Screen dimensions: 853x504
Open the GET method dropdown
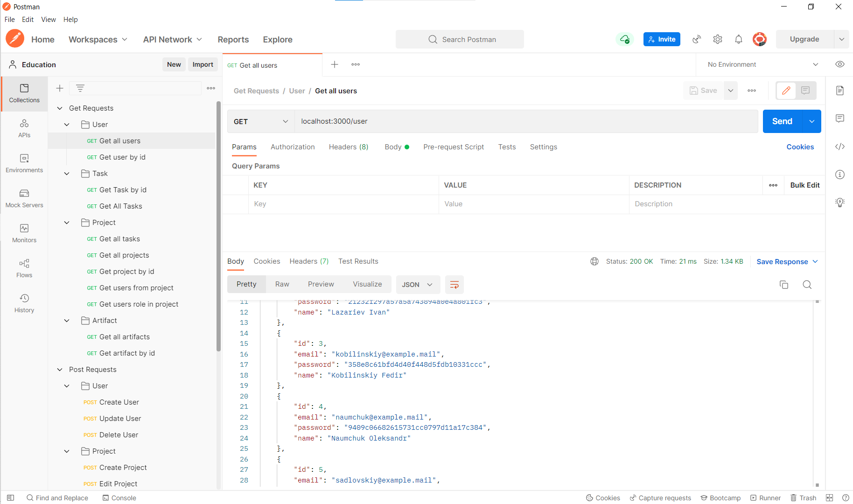(261, 121)
